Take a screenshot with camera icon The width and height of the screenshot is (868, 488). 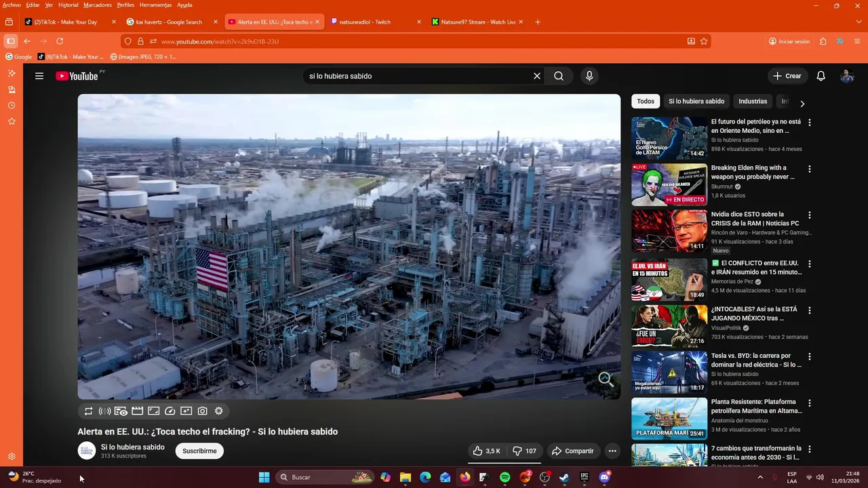[x=203, y=411]
